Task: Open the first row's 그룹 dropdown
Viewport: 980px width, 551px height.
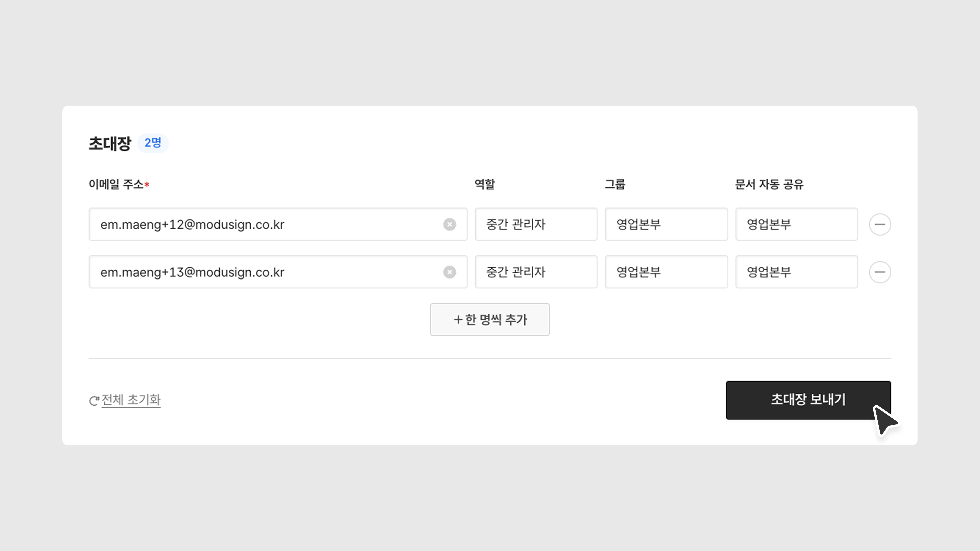Action: click(666, 224)
